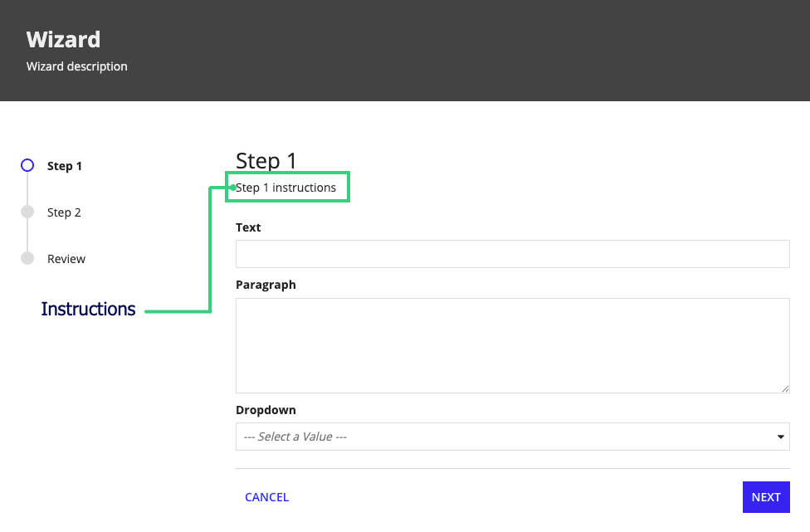Click the Step 1 circle indicator
The image size is (810, 532).
(27, 165)
